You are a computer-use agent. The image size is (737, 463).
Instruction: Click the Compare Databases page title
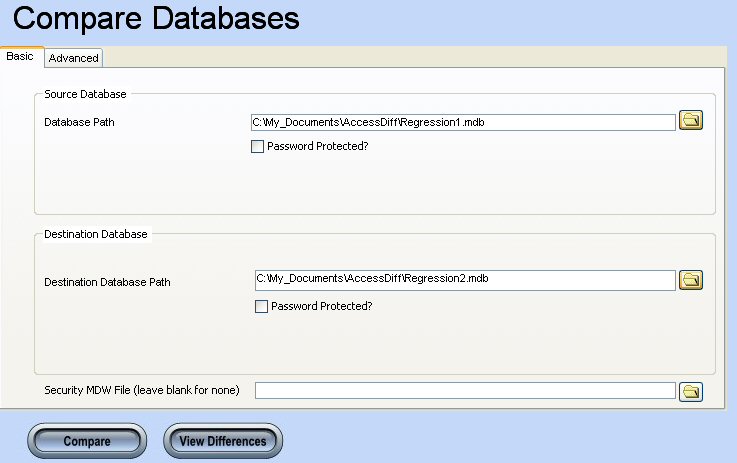point(155,19)
